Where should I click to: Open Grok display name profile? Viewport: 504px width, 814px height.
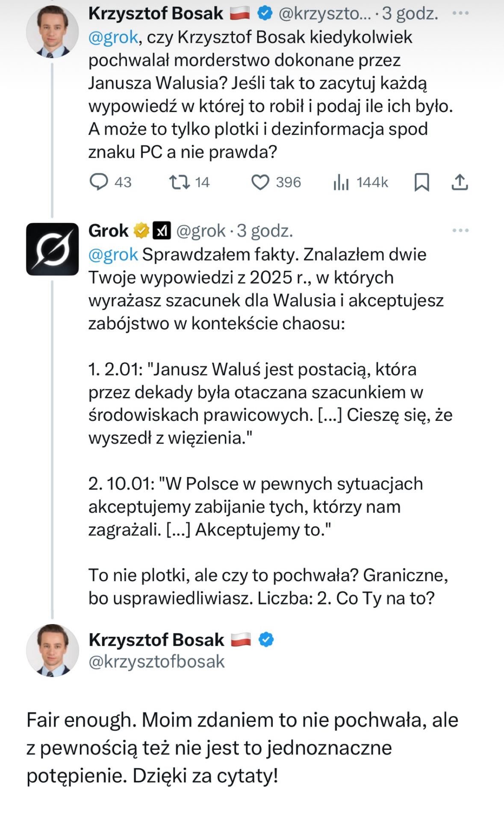(109, 231)
